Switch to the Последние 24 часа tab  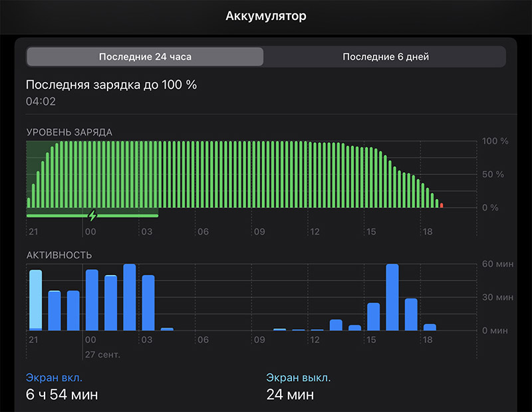145,56
